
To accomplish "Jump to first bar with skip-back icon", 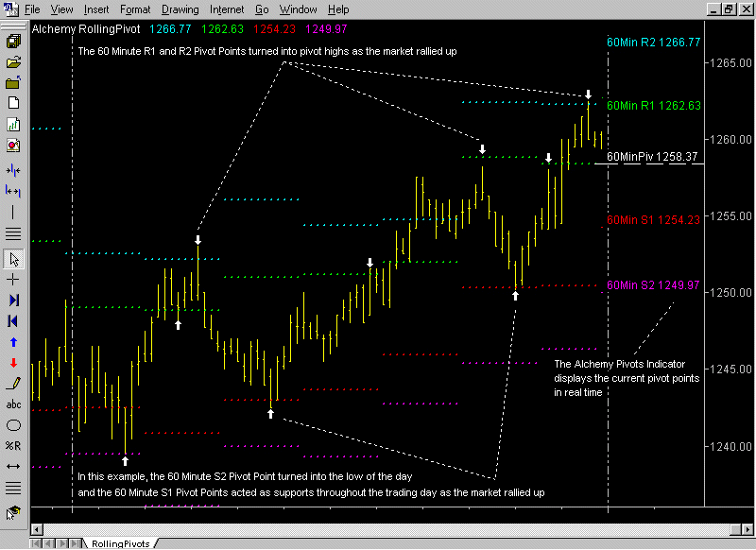I will pyautogui.click(x=13, y=321).
